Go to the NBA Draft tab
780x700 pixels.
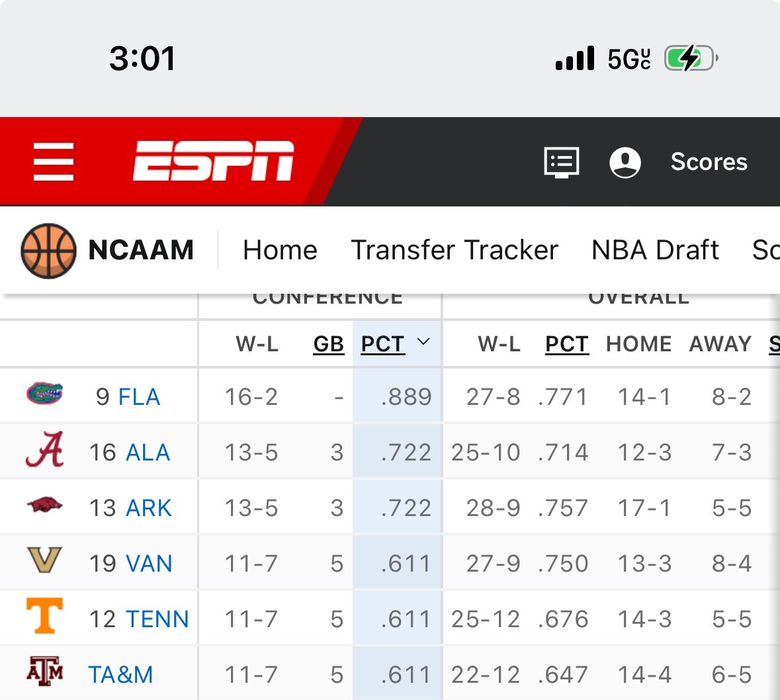(x=655, y=249)
